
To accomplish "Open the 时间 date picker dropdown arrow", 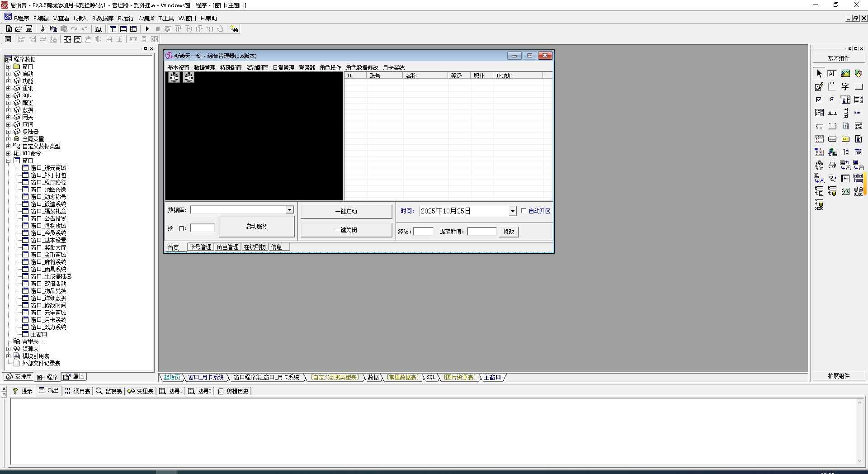I will pos(512,211).
